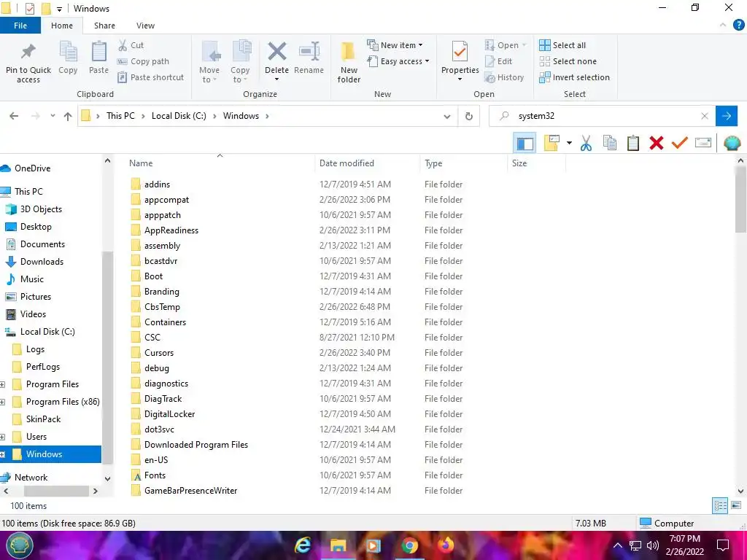Click the Paste ribbon icon
The width and height of the screenshot is (747, 560).
(x=99, y=52)
